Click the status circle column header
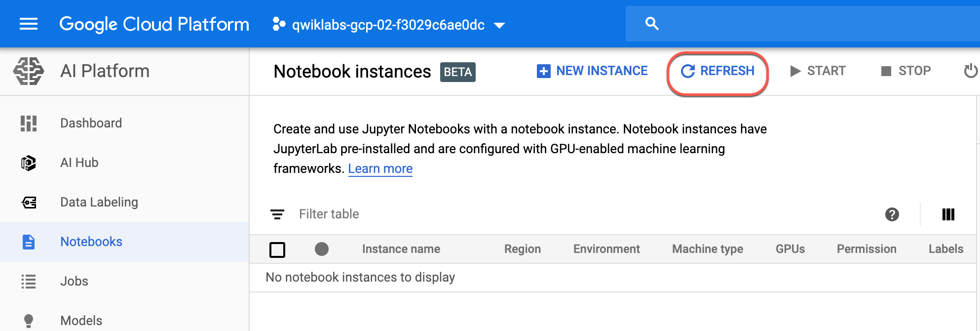 [322, 249]
